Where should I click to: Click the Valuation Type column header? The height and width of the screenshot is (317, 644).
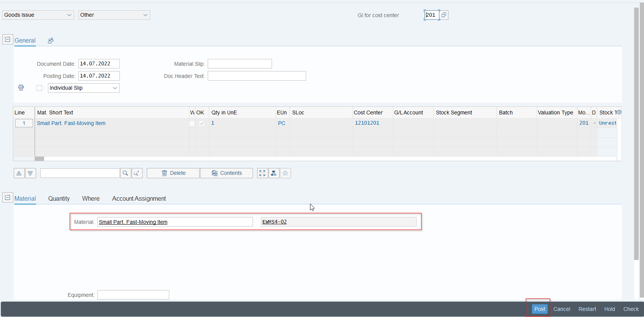pyautogui.click(x=557, y=113)
